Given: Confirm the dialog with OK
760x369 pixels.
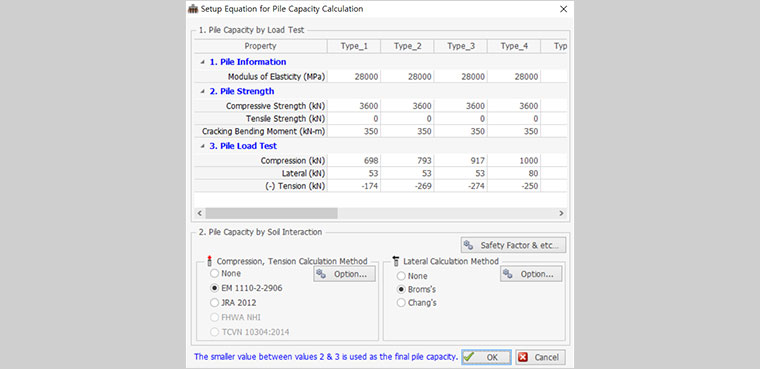Looking at the screenshot, I should click(486, 357).
